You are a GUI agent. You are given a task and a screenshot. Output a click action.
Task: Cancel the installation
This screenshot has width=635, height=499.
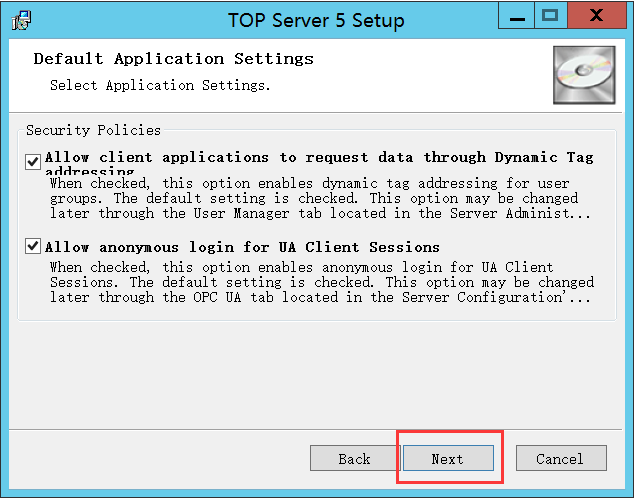coord(561,459)
